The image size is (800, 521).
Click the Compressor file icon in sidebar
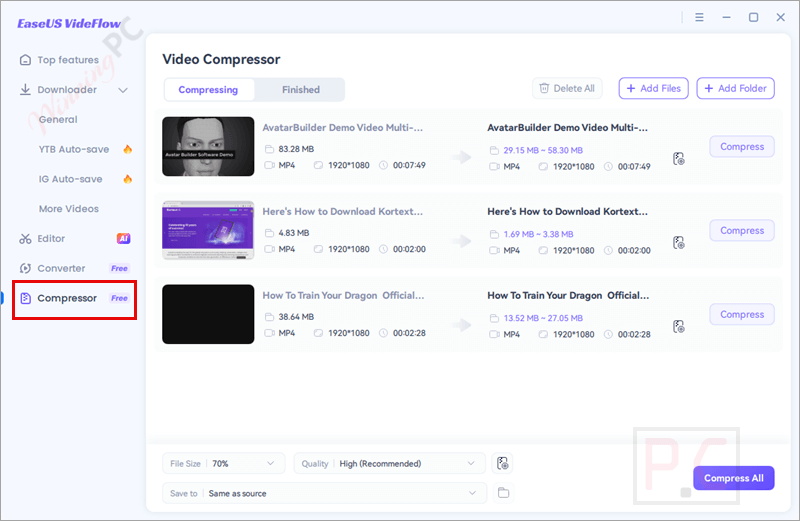tap(26, 298)
